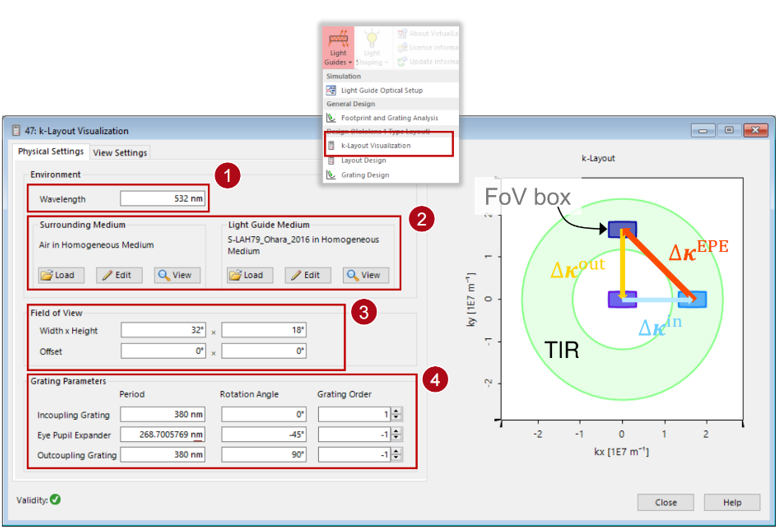Increase Eye Pupil Expander grating order
The height and width of the screenshot is (530, 782).
tap(396, 432)
